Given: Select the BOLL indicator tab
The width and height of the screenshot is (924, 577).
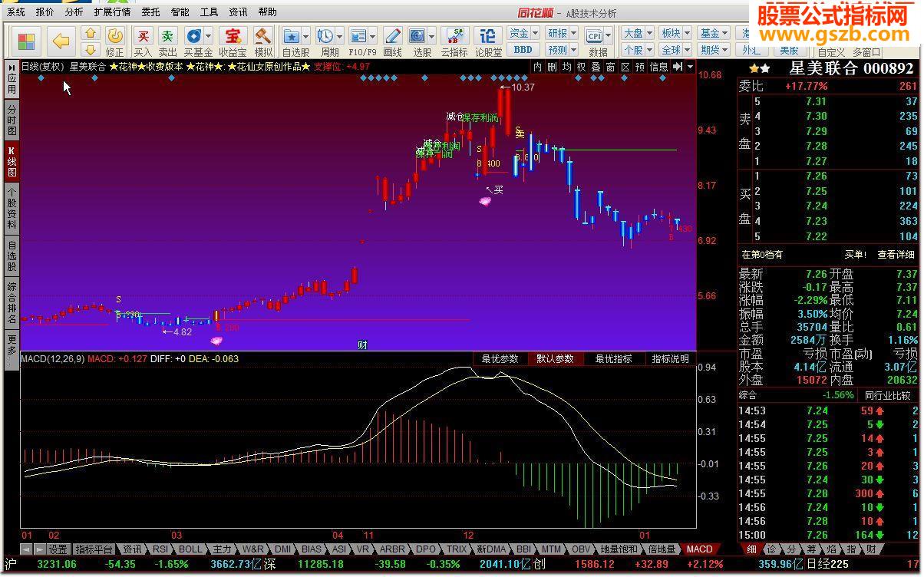Looking at the screenshot, I should [x=191, y=549].
